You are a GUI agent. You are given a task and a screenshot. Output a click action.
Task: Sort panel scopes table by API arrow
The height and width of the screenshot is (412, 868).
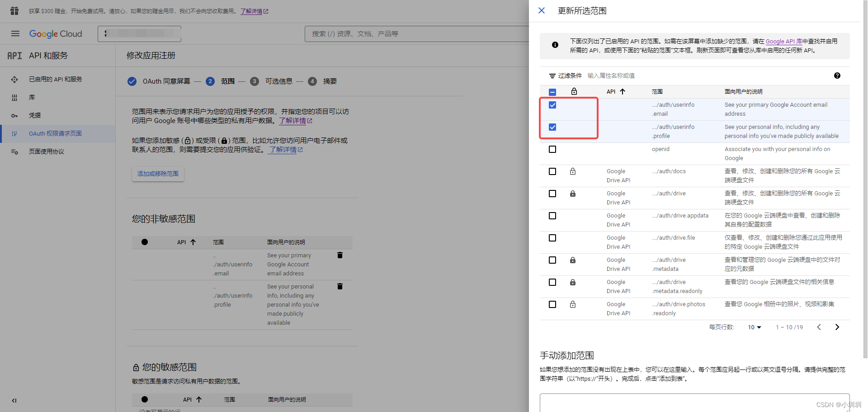point(623,91)
